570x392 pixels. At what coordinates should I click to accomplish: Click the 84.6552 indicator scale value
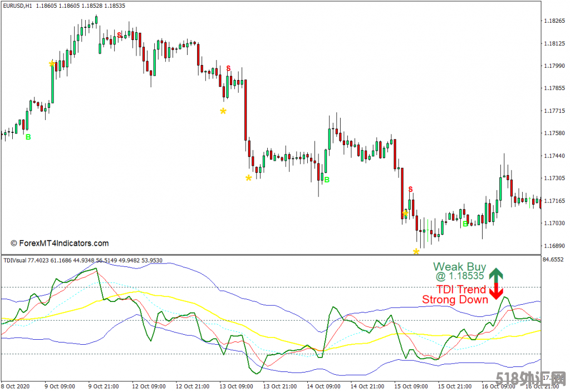pos(554,259)
